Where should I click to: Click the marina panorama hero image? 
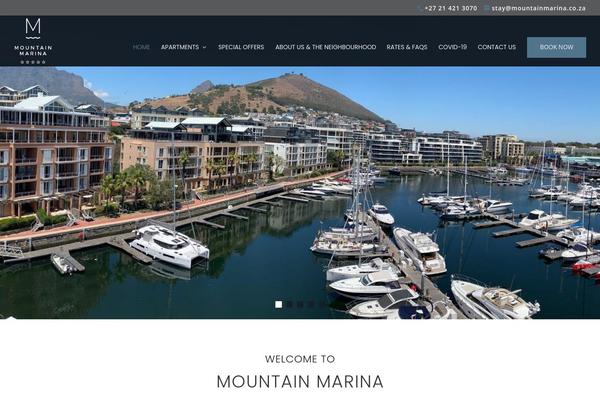point(300,193)
